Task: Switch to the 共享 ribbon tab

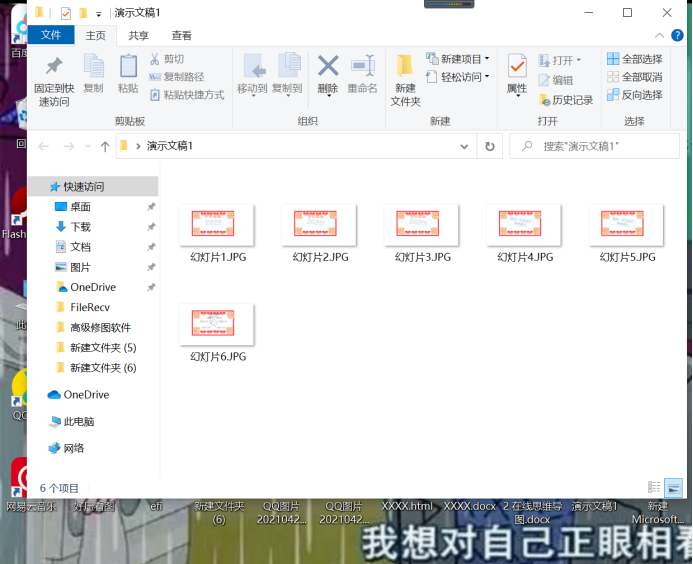Action: pos(138,35)
